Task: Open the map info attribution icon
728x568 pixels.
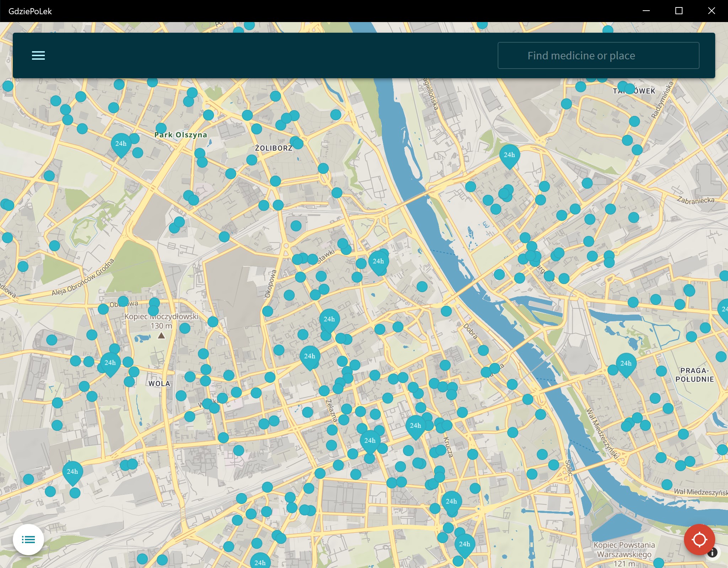Action: pos(712,552)
